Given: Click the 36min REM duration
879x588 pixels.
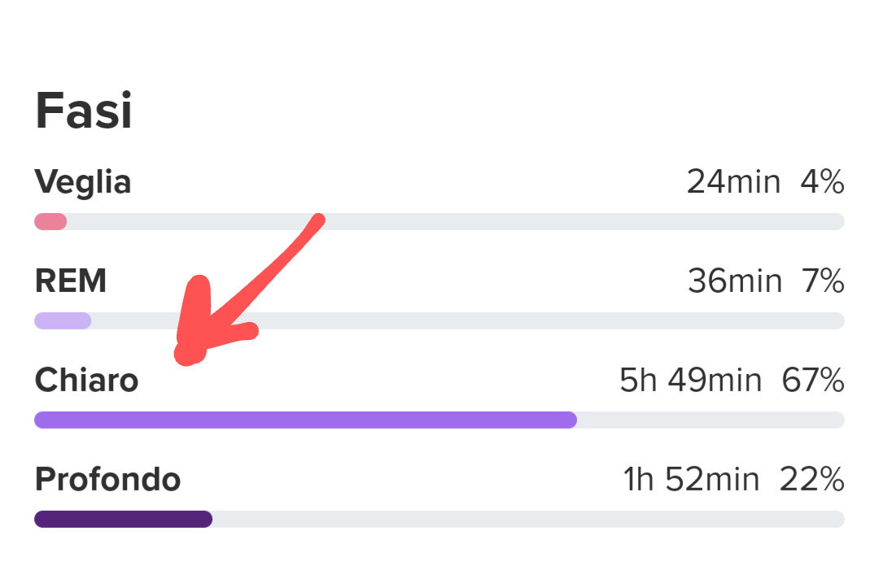Looking at the screenshot, I should 735,281.
